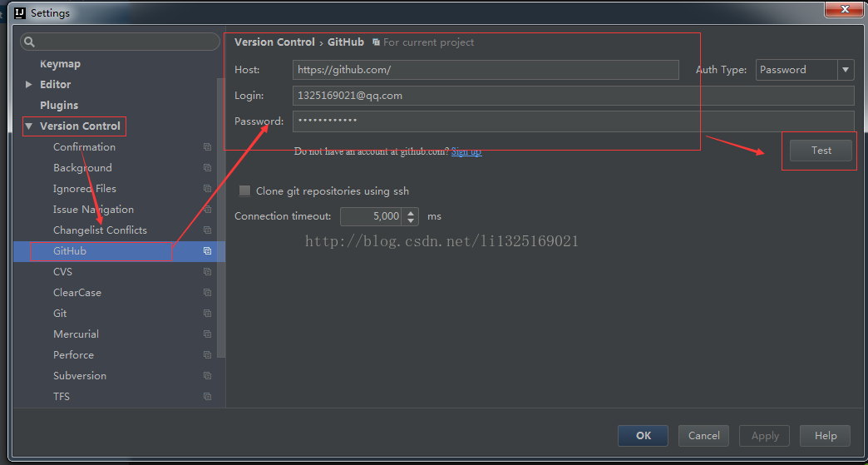Open the TFS settings page
Screen dimensions: 868x465
(x=62, y=396)
